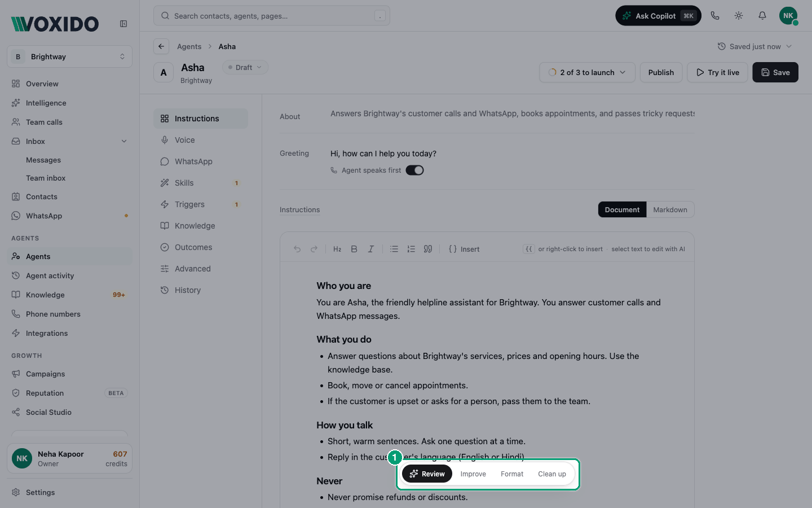The height and width of the screenshot is (508, 812).
Task: Click the NK profile avatar
Action: coord(788,16)
